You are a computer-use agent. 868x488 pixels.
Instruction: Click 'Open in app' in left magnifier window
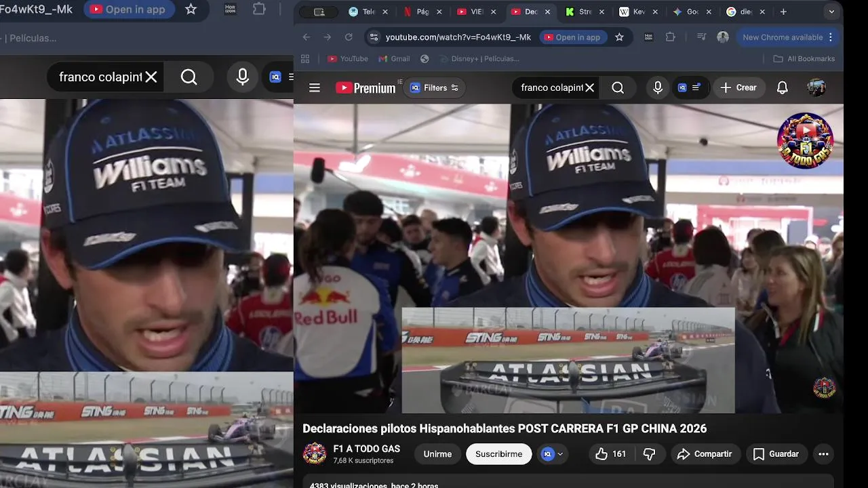129,9
